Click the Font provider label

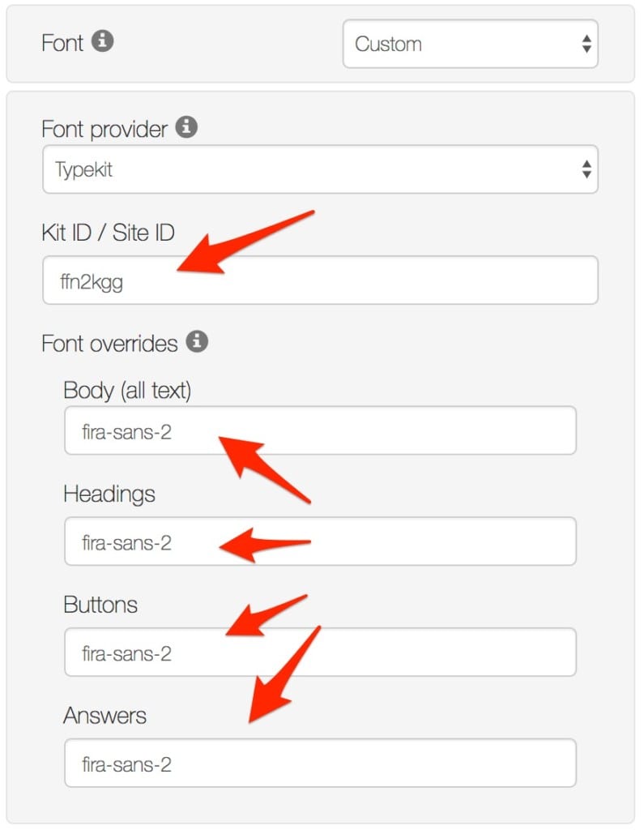pos(104,130)
